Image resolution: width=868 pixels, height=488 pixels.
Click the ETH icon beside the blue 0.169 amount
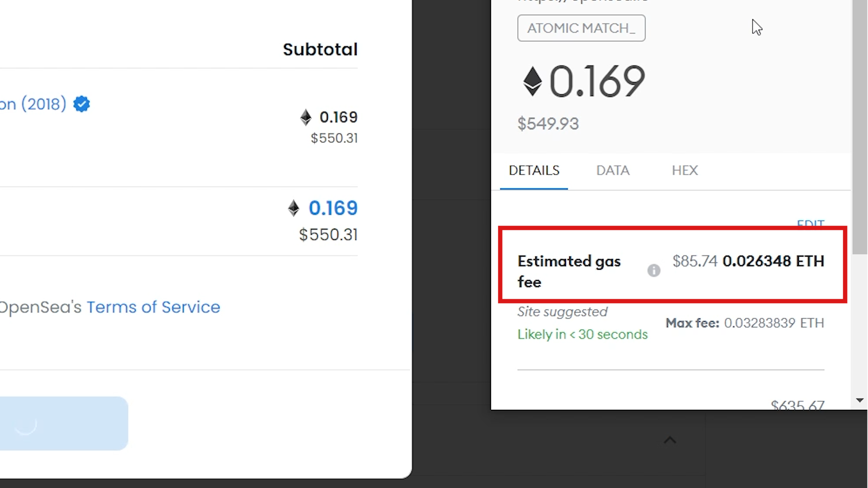tap(294, 208)
